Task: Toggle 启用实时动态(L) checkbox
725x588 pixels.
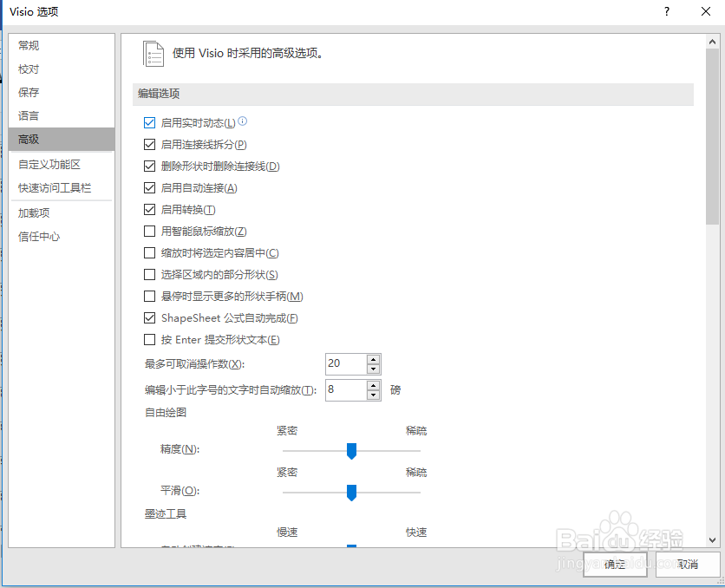Action: (x=149, y=123)
